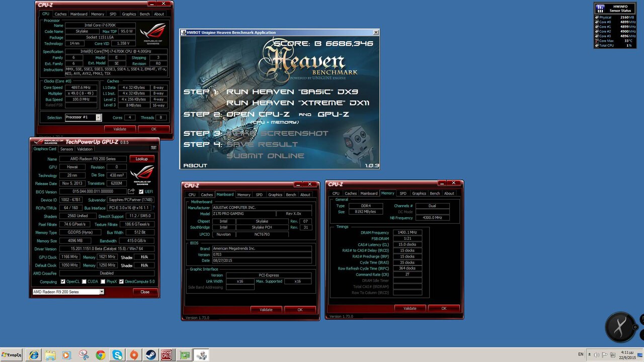Click SAVE RESULT in Heaven app
Image resolution: width=644 pixels, height=362 pixels.
coord(262,144)
